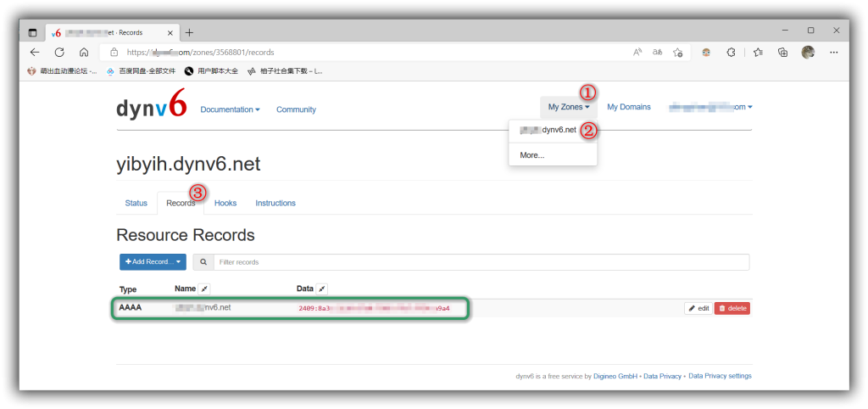Viewport: 868px width, 409px height.
Task: Click the 2409:8a3 IPv6 address data
Action: [x=374, y=308]
